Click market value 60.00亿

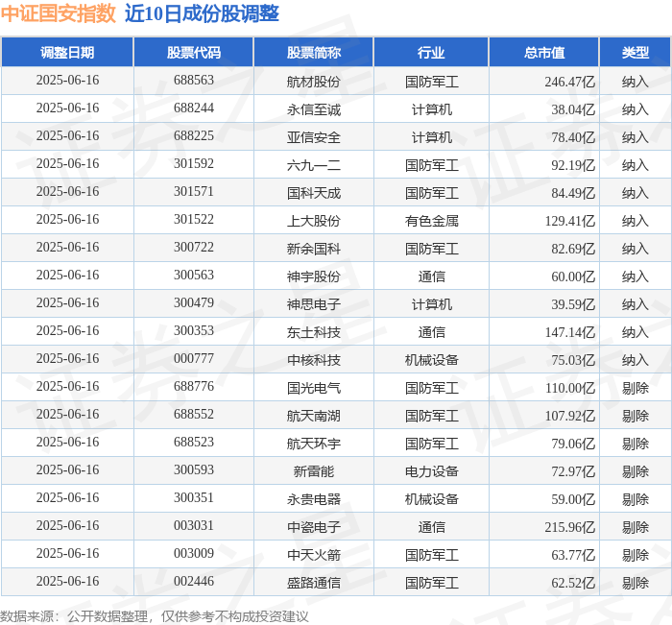pyautogui.click(x=573, y=276)
